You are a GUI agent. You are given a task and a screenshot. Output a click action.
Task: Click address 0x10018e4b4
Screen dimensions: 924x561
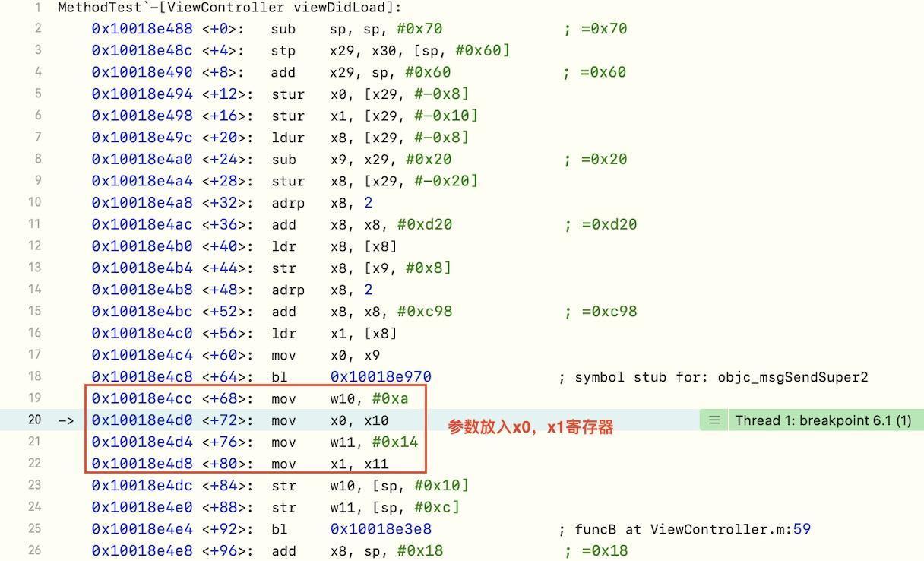142,268
